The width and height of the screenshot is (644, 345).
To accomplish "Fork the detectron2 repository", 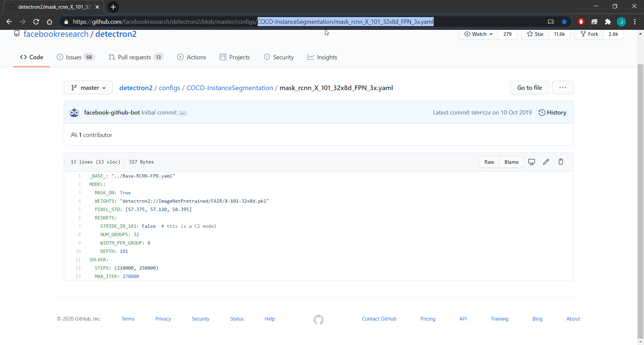I will click(589, 34).
